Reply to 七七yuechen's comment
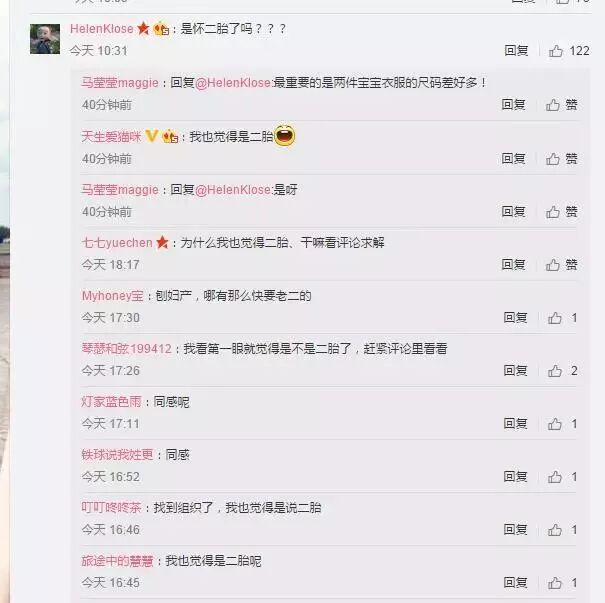This screenshot has width=605, height=603. click(514, 265)
